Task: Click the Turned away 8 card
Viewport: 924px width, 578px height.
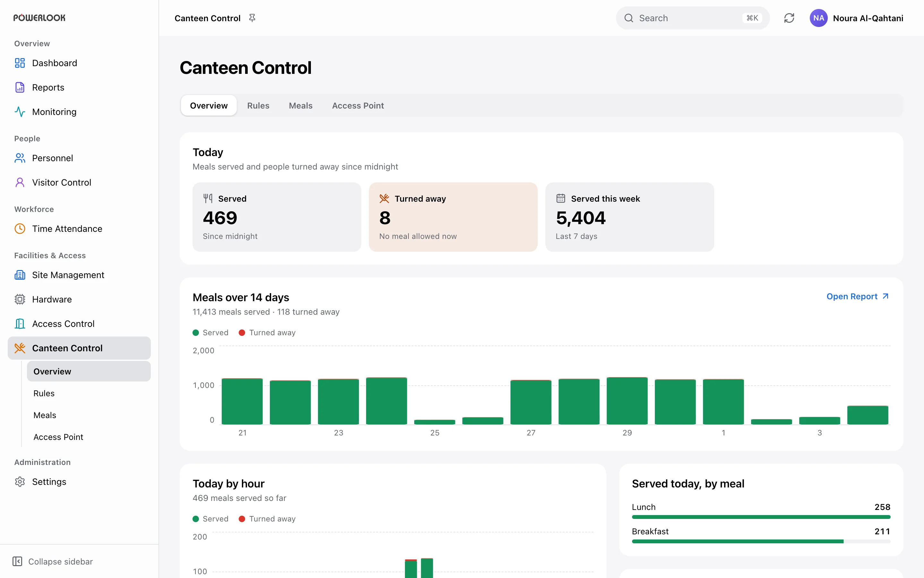Action: (x=453, y=217)
